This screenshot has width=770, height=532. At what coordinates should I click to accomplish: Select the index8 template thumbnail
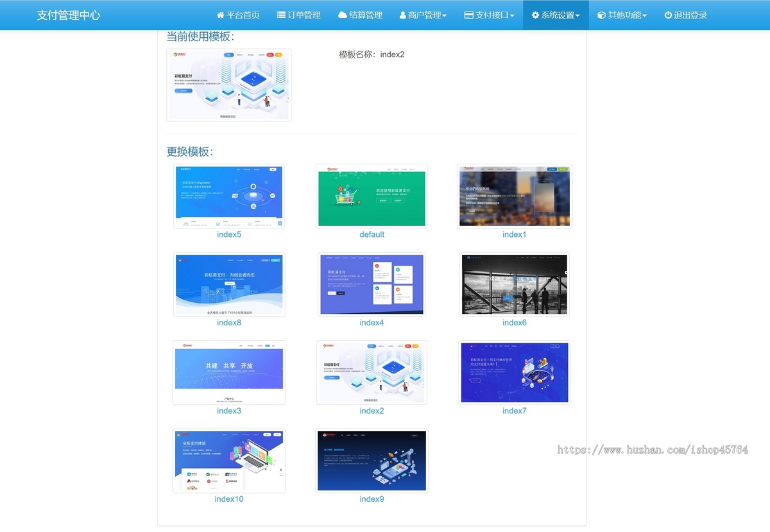[x=229, y=284]
